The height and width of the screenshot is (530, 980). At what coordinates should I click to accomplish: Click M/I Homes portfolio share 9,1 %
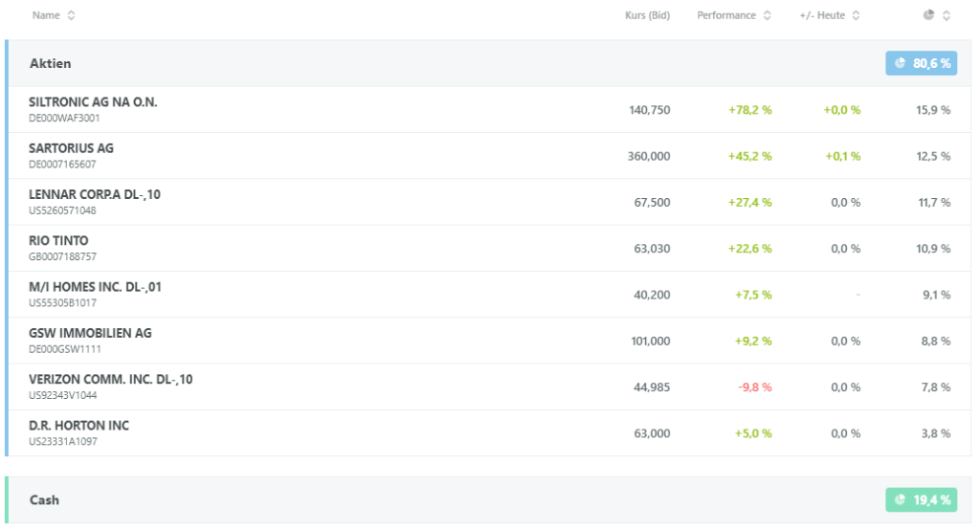936,295
